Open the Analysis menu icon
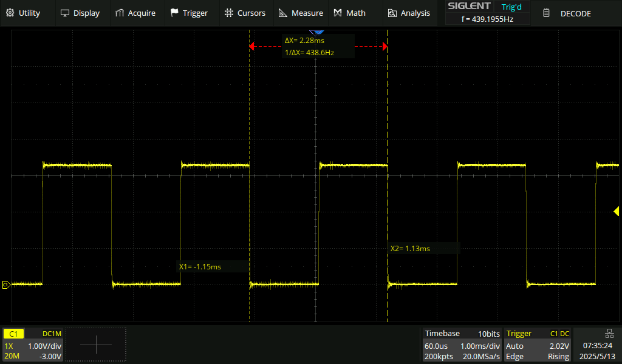Image resolution: width=622 pixels, height=364 pixels. coord(392,13)
